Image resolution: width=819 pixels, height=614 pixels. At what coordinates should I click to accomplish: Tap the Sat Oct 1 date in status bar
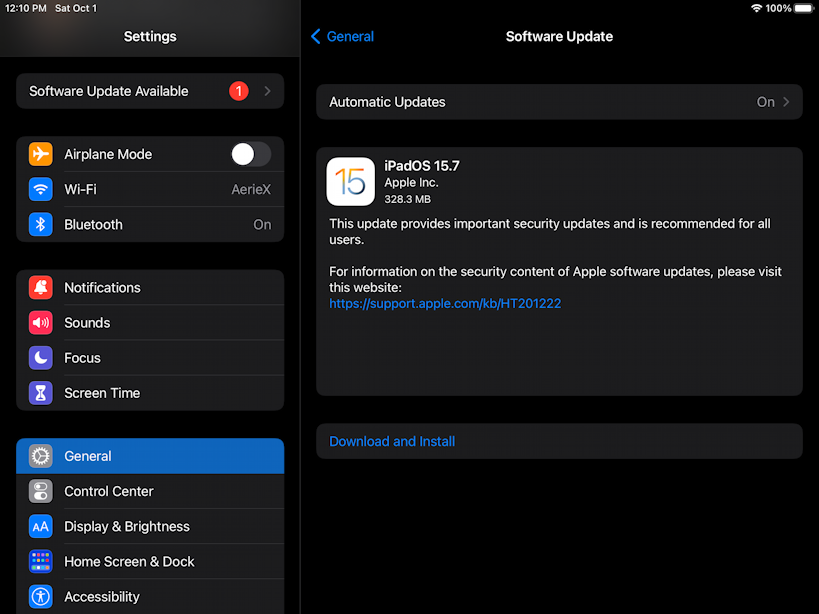[x=76, y=8]
